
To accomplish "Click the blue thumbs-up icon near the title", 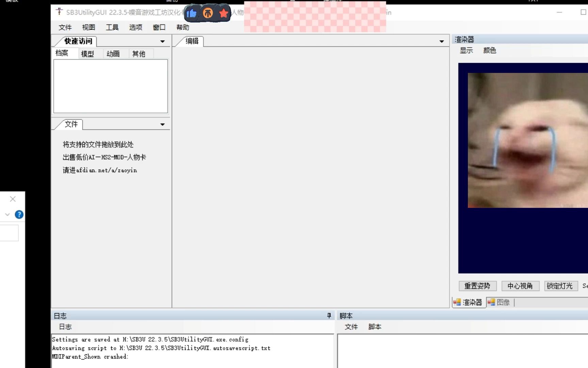I will pos(192,13).
